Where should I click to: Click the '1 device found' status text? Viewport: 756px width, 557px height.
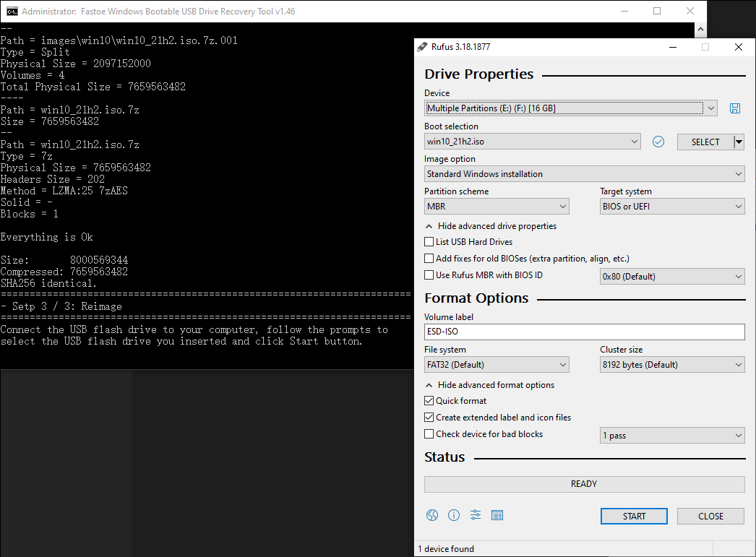pyautogui.click(x=446, y=549)
